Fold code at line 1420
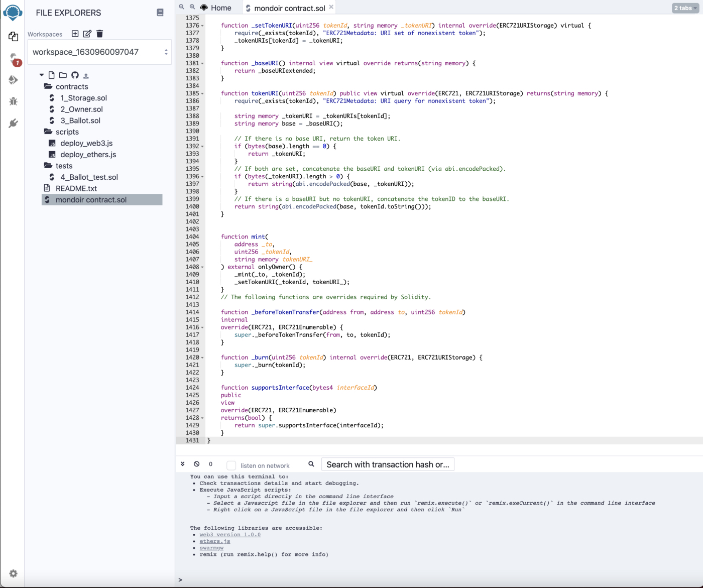The image size is (703, 588). click(202, 358)
